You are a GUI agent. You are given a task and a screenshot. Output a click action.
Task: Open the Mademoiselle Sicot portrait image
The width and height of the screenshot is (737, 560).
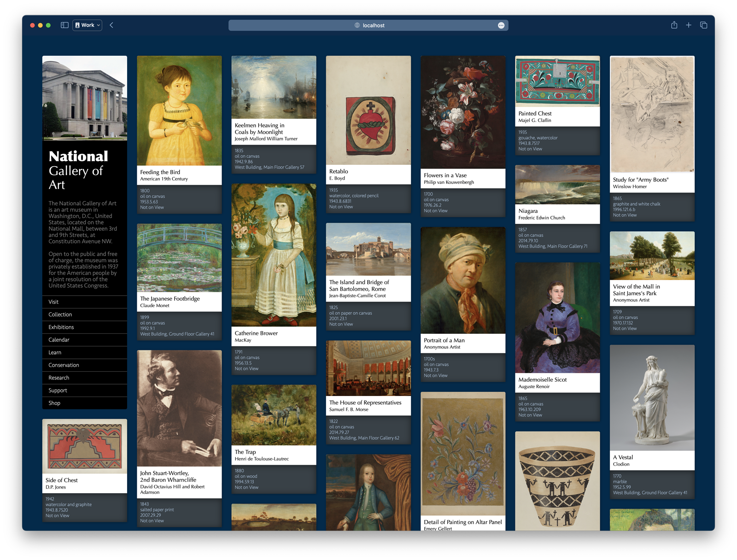[x=557, y=318]
